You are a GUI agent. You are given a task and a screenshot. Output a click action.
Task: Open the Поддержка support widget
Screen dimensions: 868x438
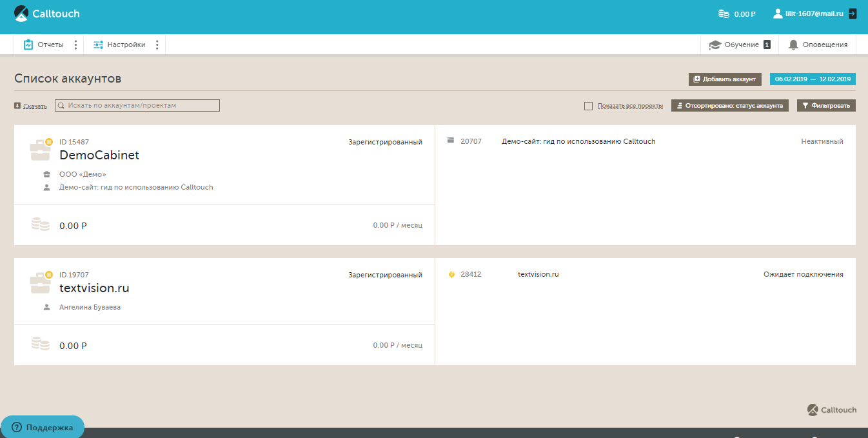[x=43, y=427]
